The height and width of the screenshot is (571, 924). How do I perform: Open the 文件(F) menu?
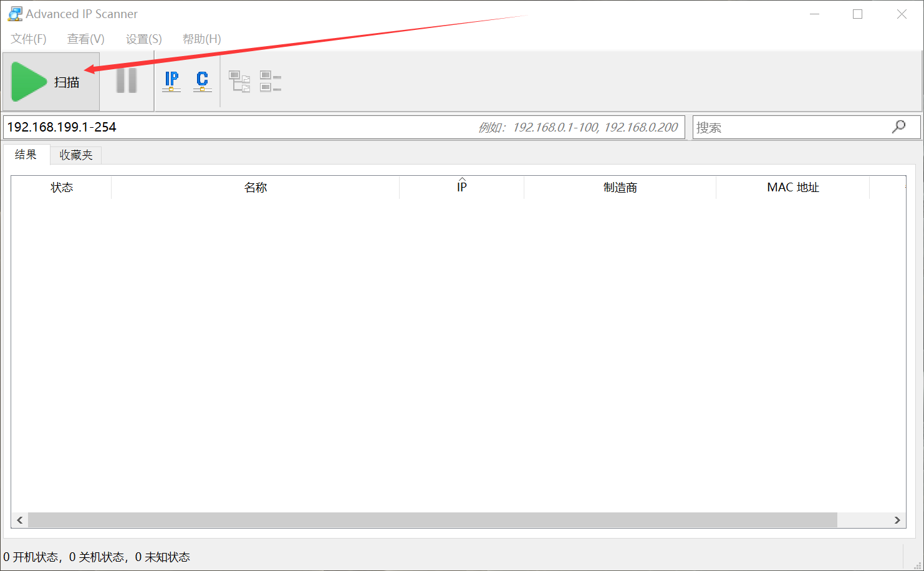[x=29, y=39]
